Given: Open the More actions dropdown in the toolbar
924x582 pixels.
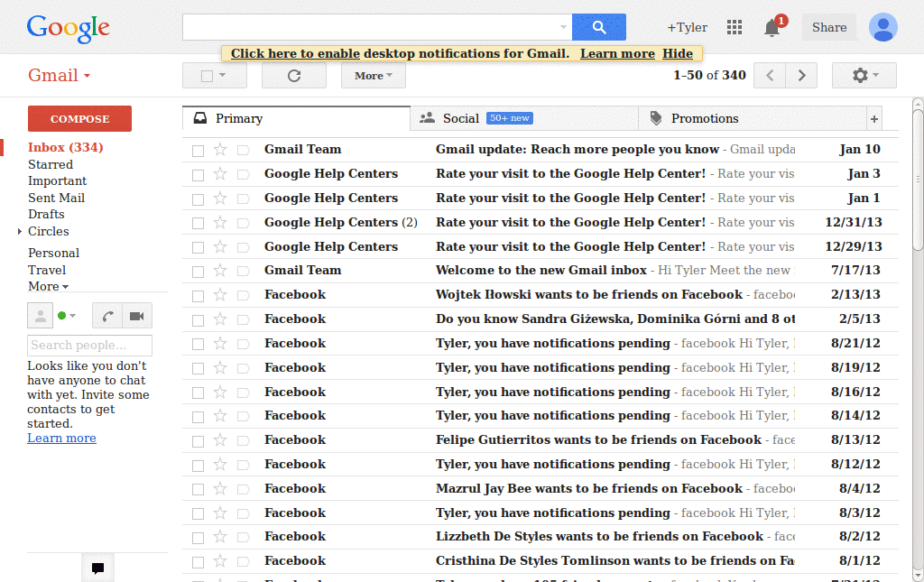Looking at the screenshot, I should pos(373,76).
